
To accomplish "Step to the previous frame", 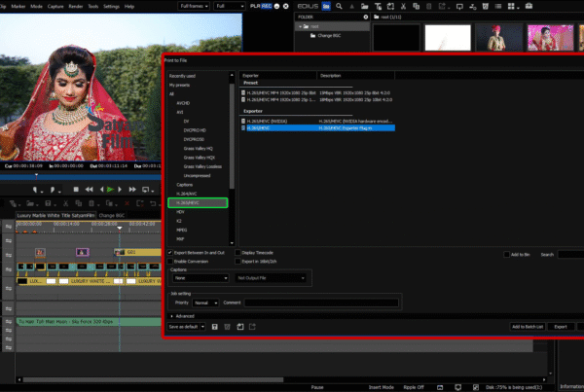I will 101,190.
